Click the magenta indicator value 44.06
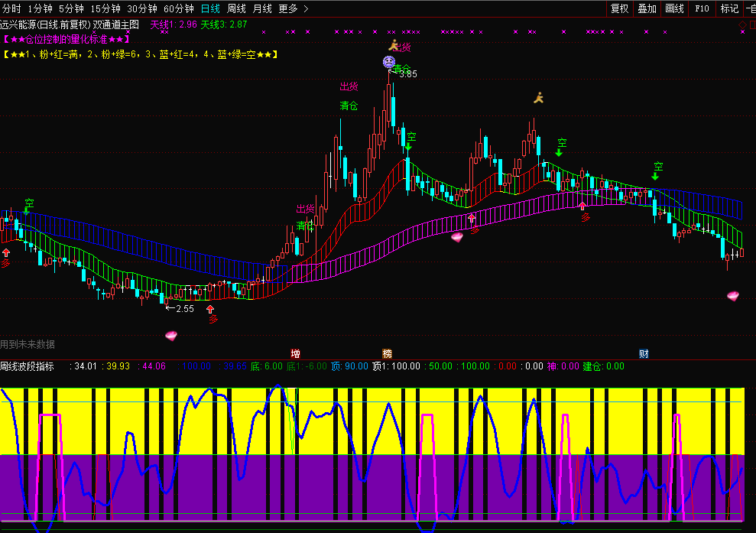The height and width of the screenshot is (533, 756). pos(152,366)
